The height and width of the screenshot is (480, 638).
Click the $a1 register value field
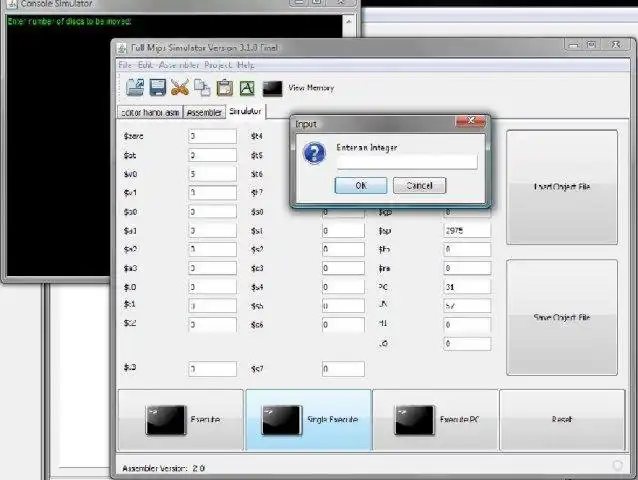(212, 231)
